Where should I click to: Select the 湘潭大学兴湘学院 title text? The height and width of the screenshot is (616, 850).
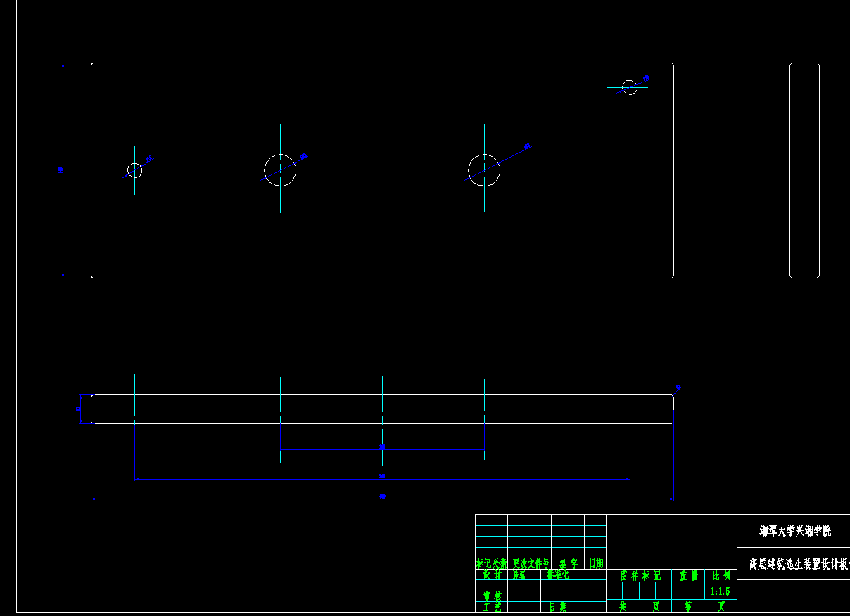pyautogui.click(x=794, y=531)
